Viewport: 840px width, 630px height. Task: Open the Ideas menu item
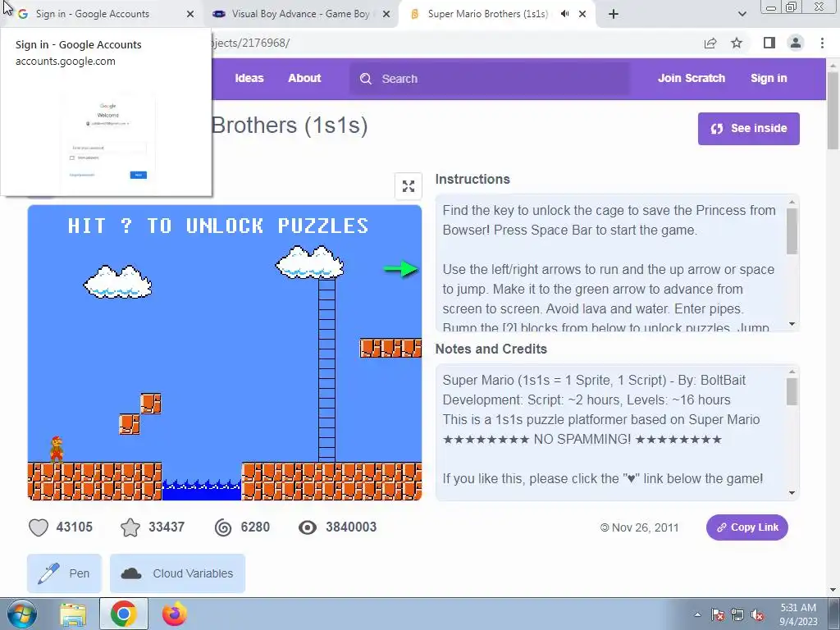pyautogui.click(x=249, y=78)
